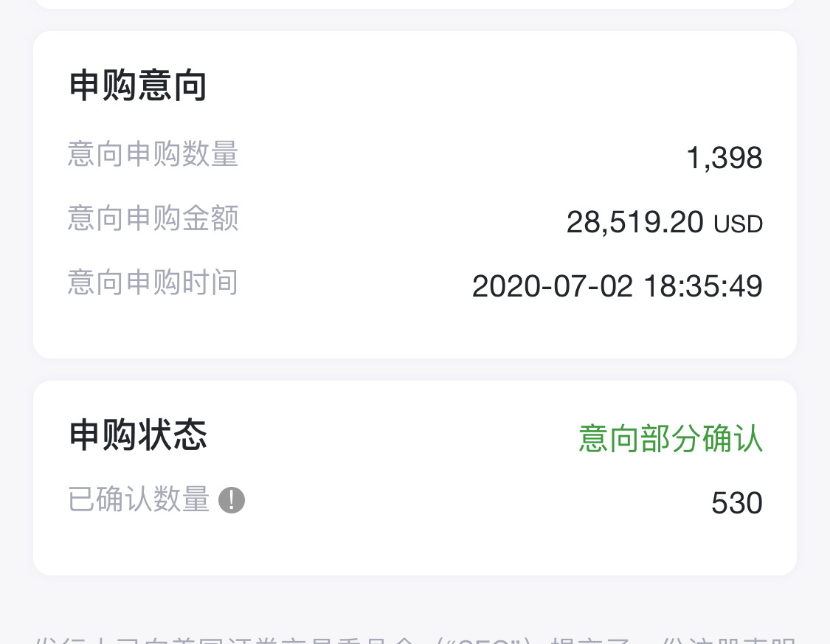Select the 意向申购数量 label
This screenshot has height=644, width=830.
[x=153, y=155]
